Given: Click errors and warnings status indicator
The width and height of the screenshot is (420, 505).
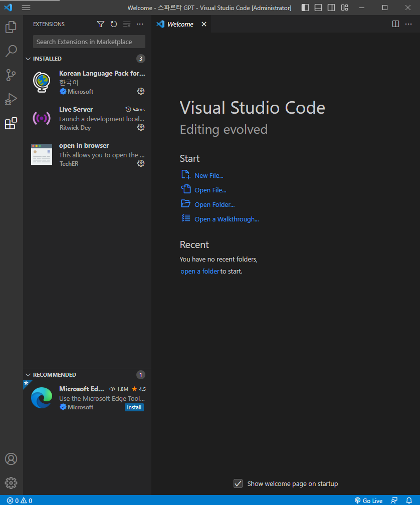Looking at the screenshot, I should pos(20,500).
